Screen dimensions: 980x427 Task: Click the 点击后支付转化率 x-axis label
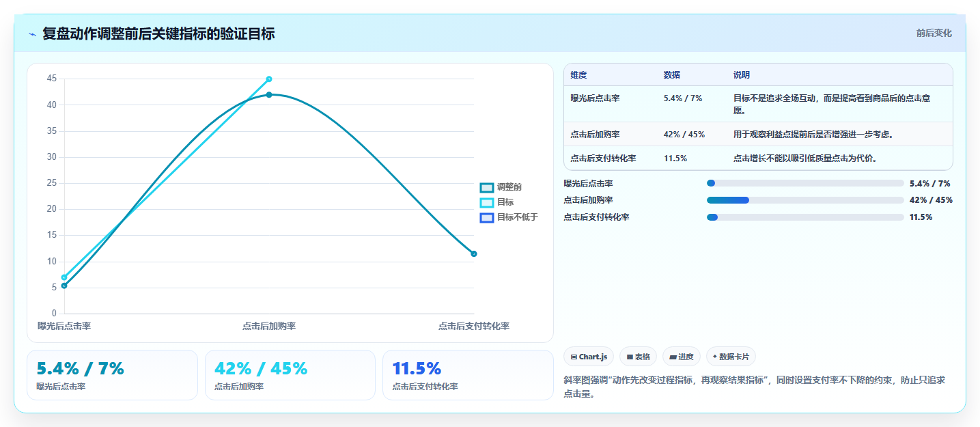(x=474, y=327)
